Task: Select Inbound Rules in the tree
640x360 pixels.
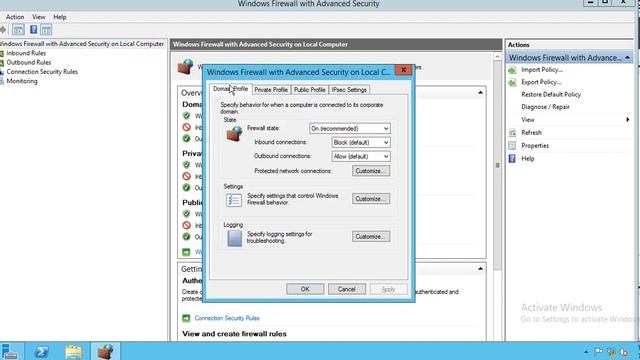Action: pyautogui.click(x=26, y=53)
